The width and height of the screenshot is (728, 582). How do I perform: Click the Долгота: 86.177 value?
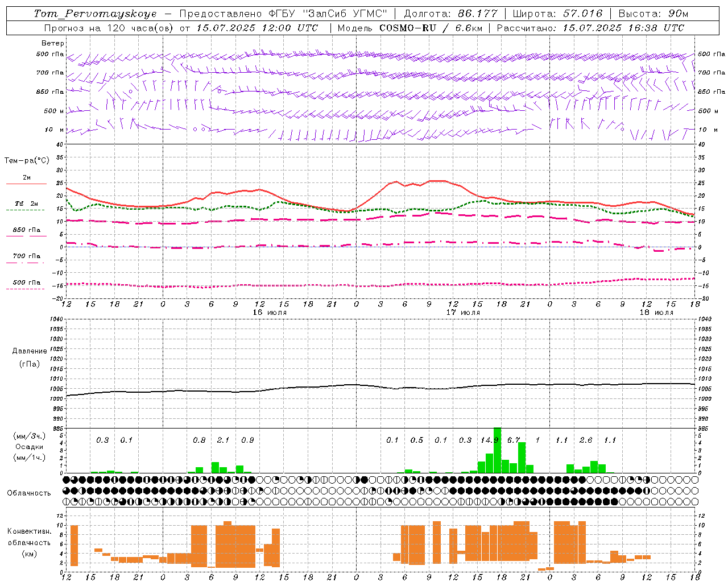pos(450,14)
